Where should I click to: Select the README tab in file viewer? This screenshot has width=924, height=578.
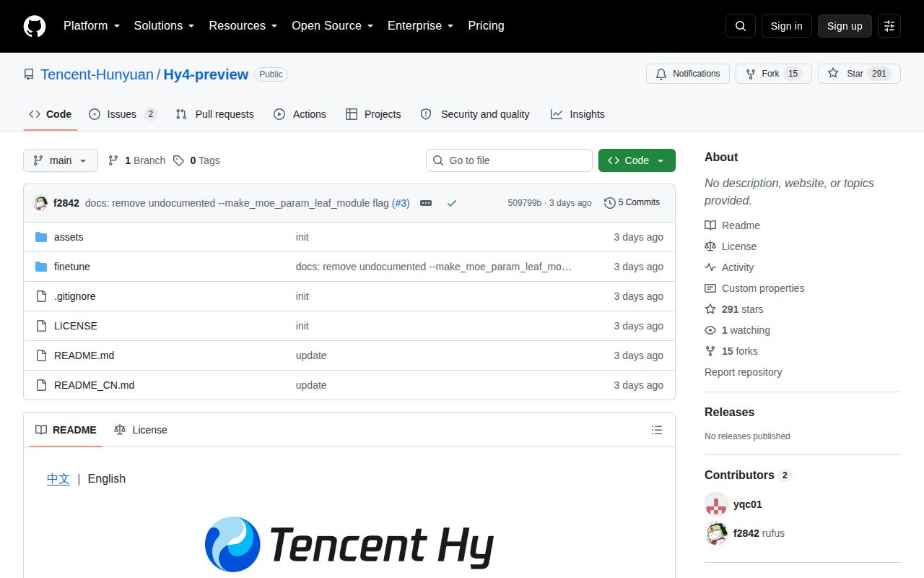tap(66, 430)
